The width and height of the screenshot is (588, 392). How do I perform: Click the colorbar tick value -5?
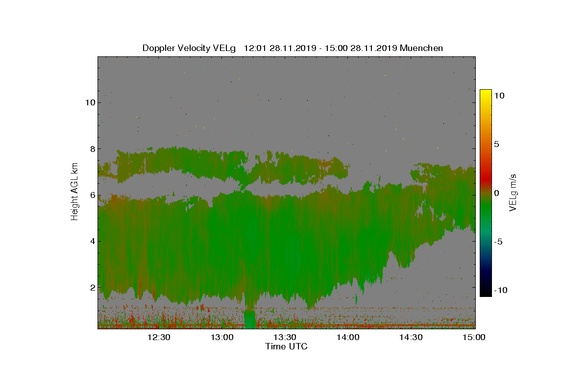(498, 242)
